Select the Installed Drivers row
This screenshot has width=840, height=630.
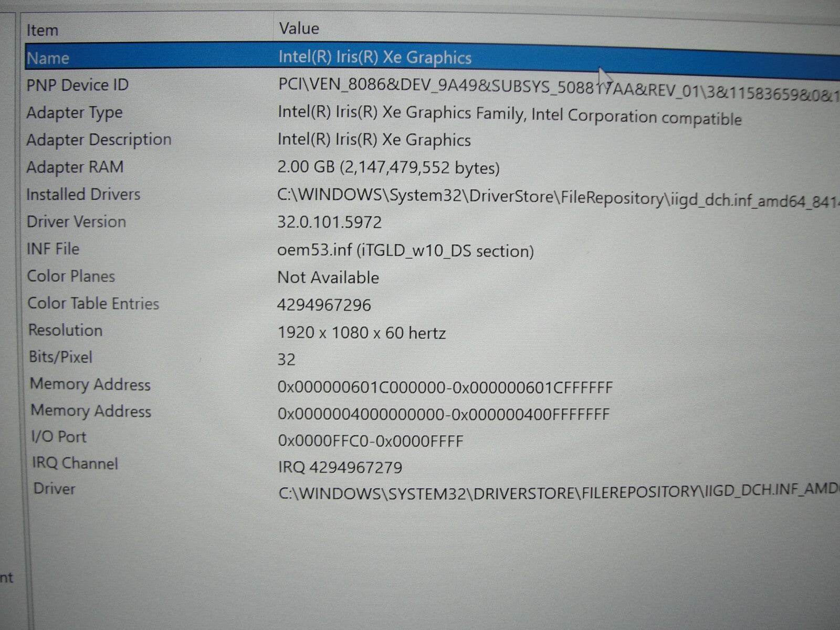coord(83,194)
